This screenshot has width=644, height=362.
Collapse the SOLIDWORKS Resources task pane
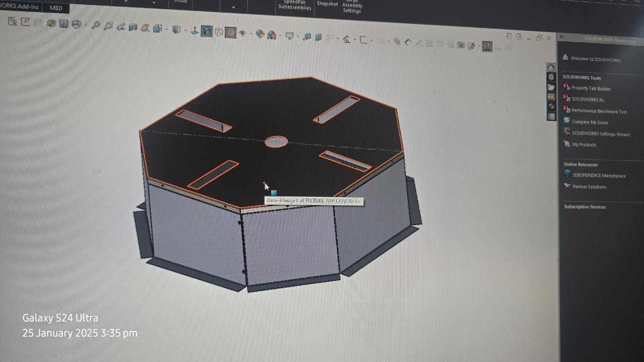tap(561, 37)
